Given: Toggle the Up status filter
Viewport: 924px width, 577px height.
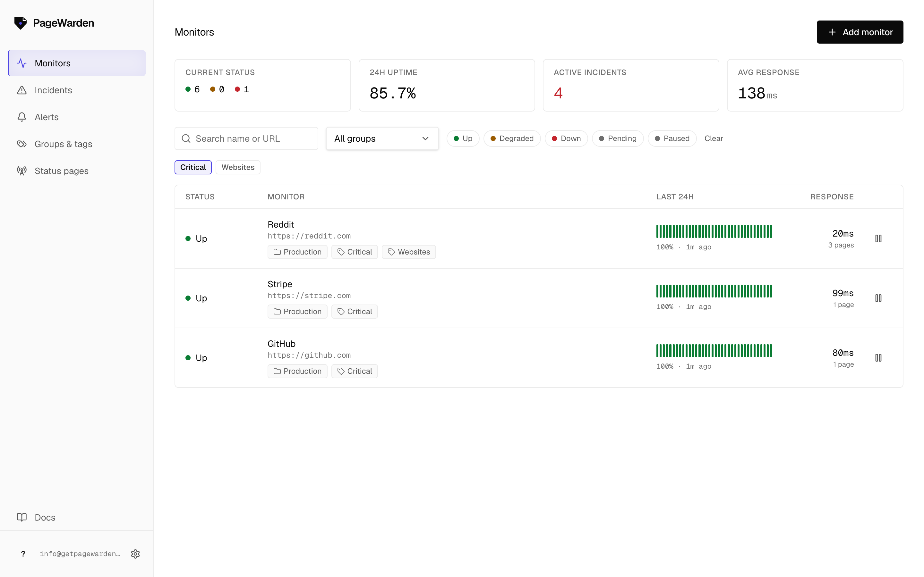Looking at the screenshot, I should coord(463,138).
